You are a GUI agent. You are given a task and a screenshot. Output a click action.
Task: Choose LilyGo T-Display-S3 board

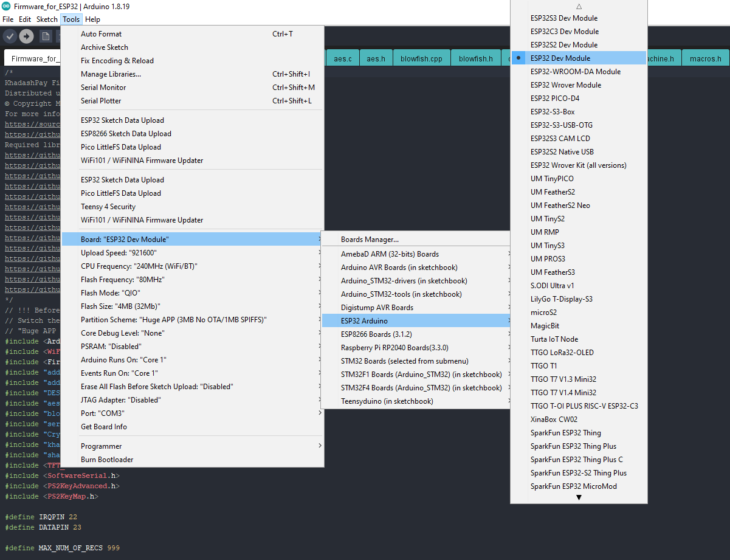tap(579, 299)
